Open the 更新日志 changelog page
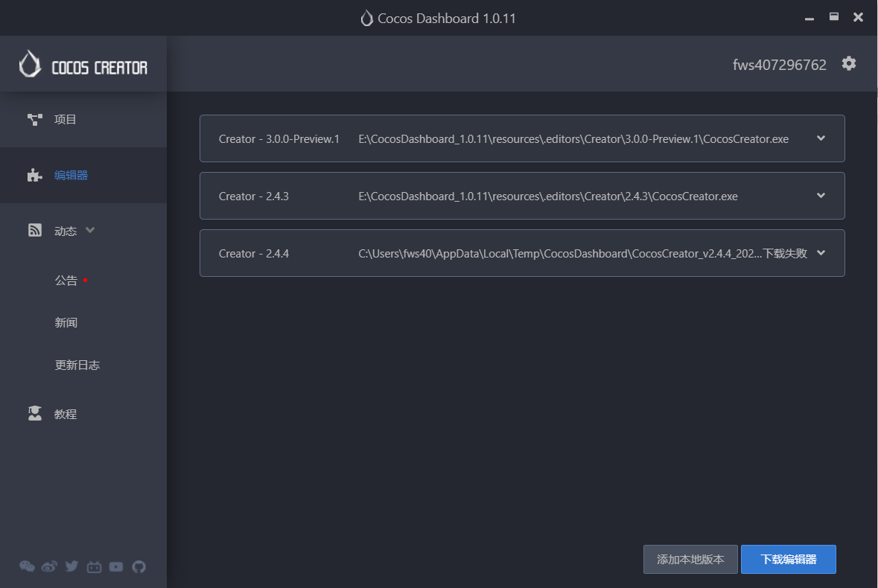The width and height of the screenshot is (878, 588). [x=77, y=365]
